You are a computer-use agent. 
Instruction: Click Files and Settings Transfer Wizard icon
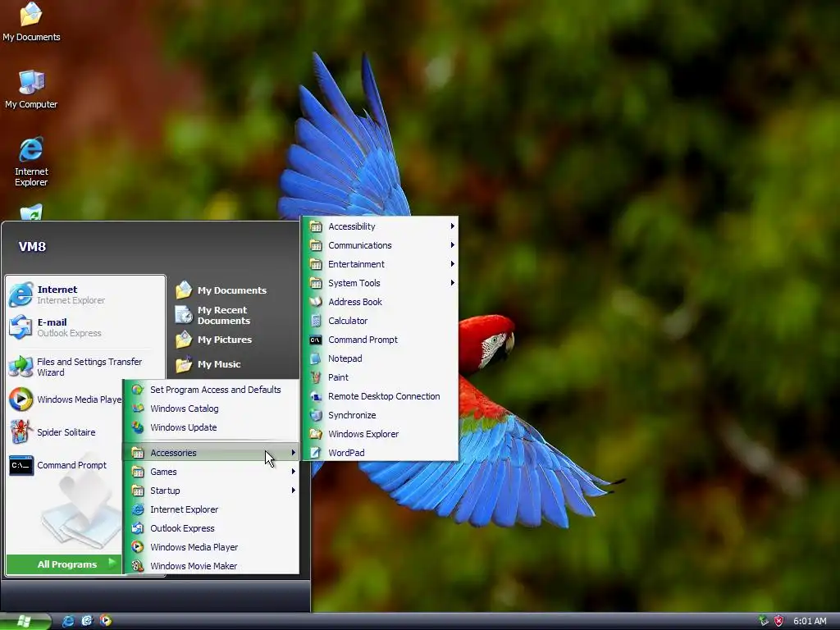pyautogui.click(x=21, y=367)
